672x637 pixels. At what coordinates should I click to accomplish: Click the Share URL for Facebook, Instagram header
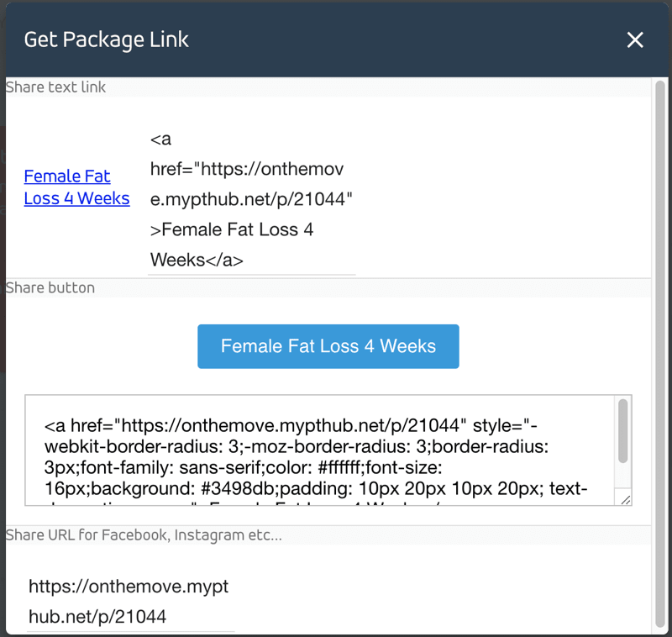tap(144, 535)
